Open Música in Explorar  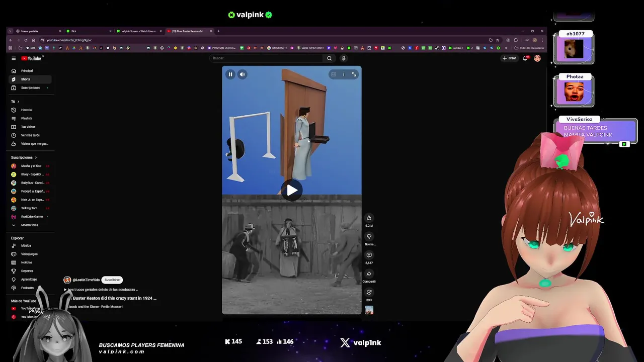coord(30,246)
